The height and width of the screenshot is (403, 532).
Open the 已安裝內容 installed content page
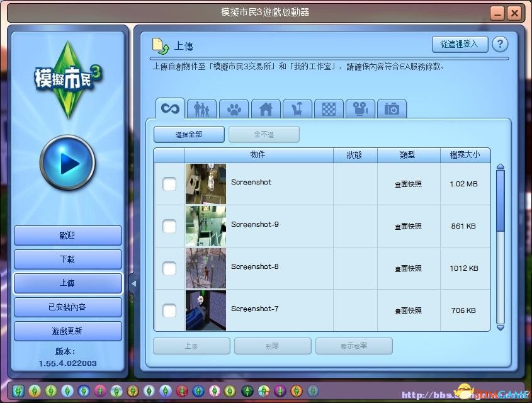pyautogui.click(x=67, y=307)
